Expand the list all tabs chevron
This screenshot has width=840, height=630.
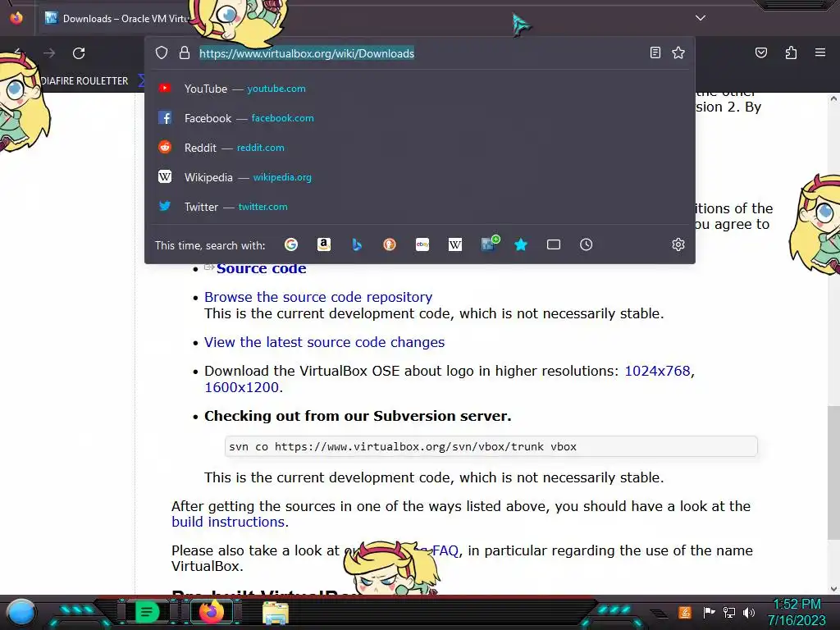701,18
